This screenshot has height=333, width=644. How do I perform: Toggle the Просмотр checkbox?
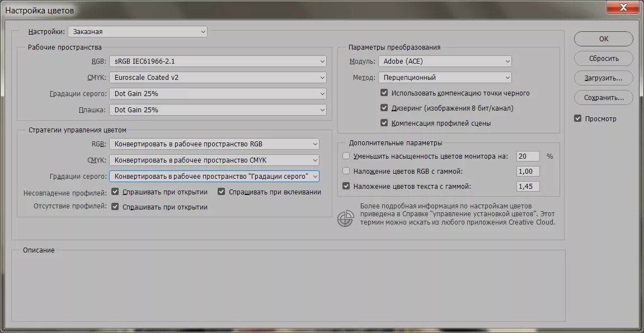coord(578,118)
